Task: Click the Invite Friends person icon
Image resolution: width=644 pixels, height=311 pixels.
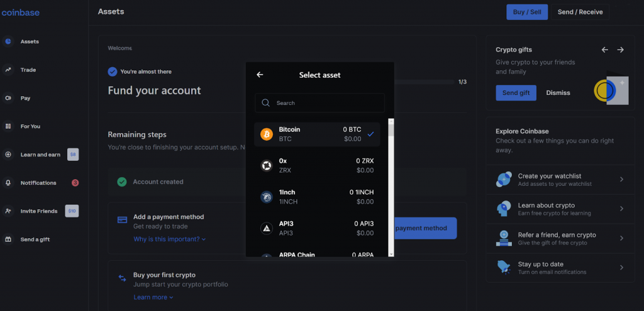Action: tap(8, 211)
